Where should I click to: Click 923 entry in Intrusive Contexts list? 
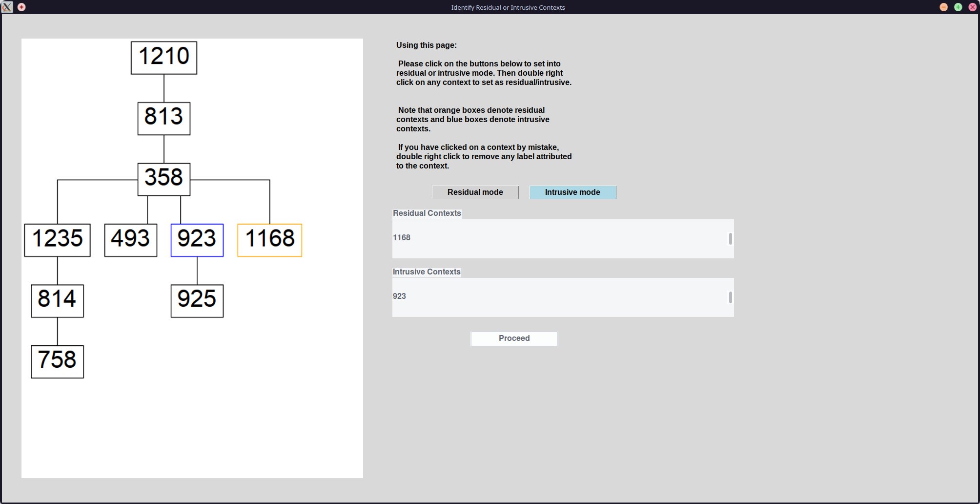point(399,296)
